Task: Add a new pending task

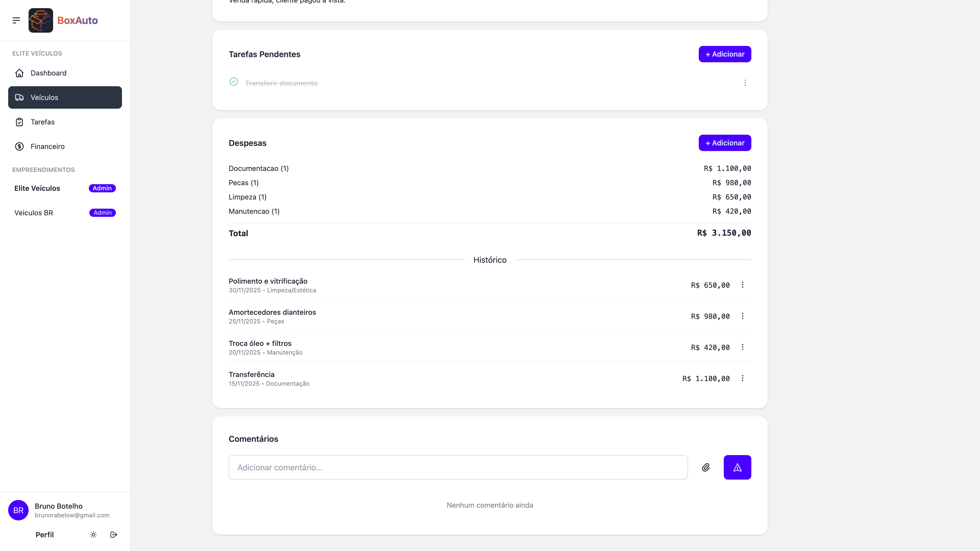Action: click(724, 54)
